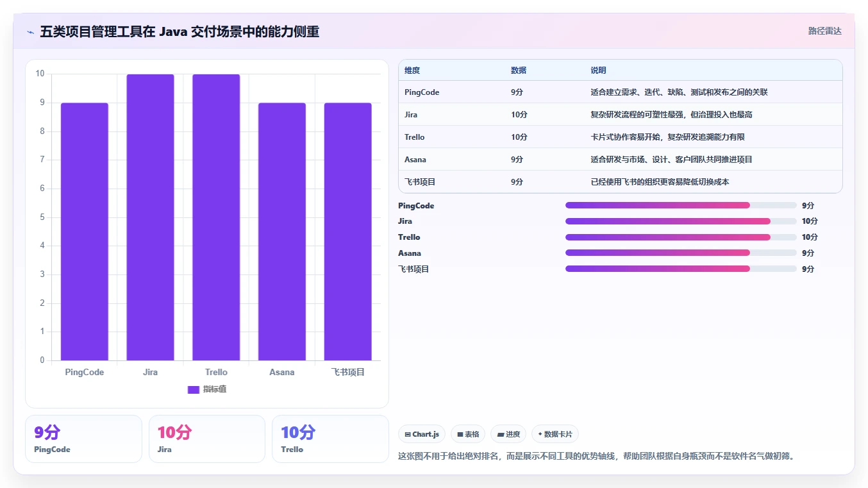This screenshot has height=488, width=868.
Task: Open the 9分 PingCode data card
Action: coord(83,439)
